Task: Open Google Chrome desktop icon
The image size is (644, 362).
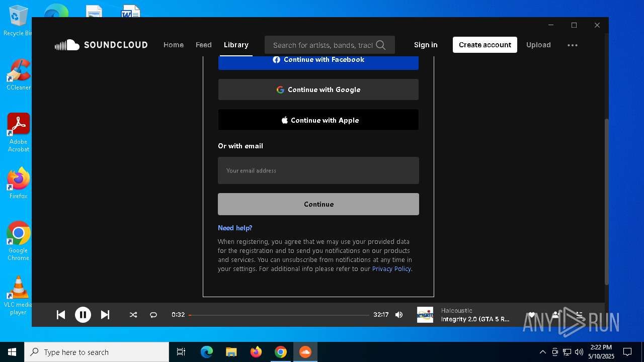Action: click(18, 241)
